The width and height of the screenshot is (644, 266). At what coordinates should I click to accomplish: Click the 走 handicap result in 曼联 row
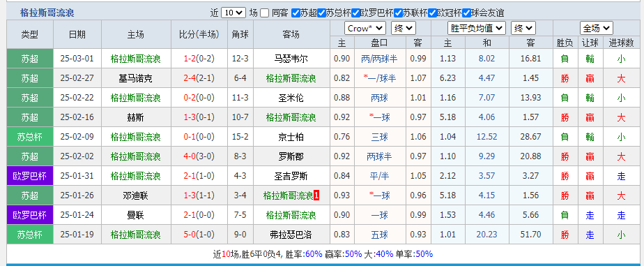pyautogui.click(x=590, y=215)
